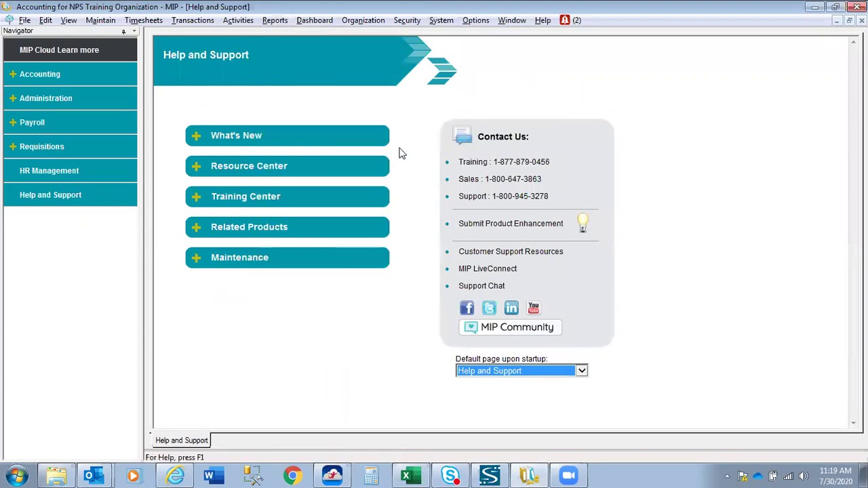Select the Help and Support bottom tab
The width and height of the screenshot is (868, 488).
182,441
